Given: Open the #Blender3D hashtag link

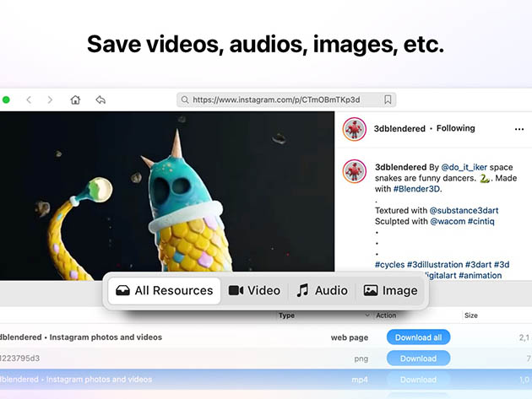Looking at the screenshot, I should [x=417, y=189].
